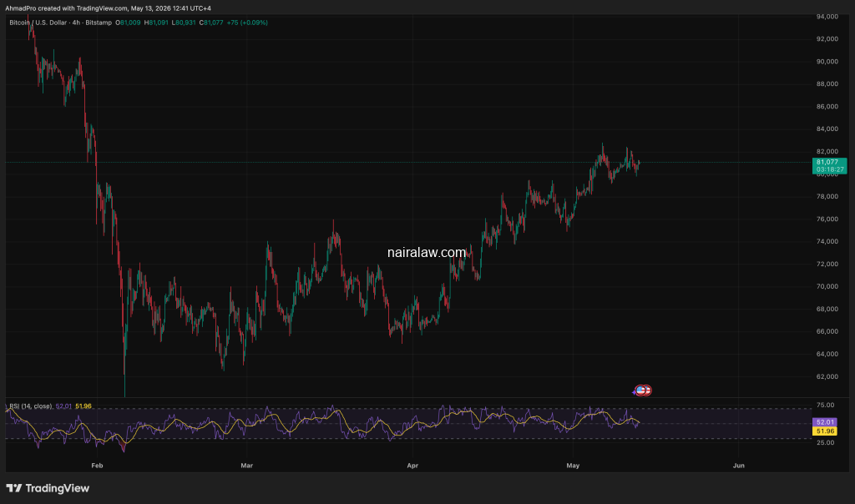Click the purple sparkle icon beside the flags
The image size is (855, 504).
click(x=635, y=391)
